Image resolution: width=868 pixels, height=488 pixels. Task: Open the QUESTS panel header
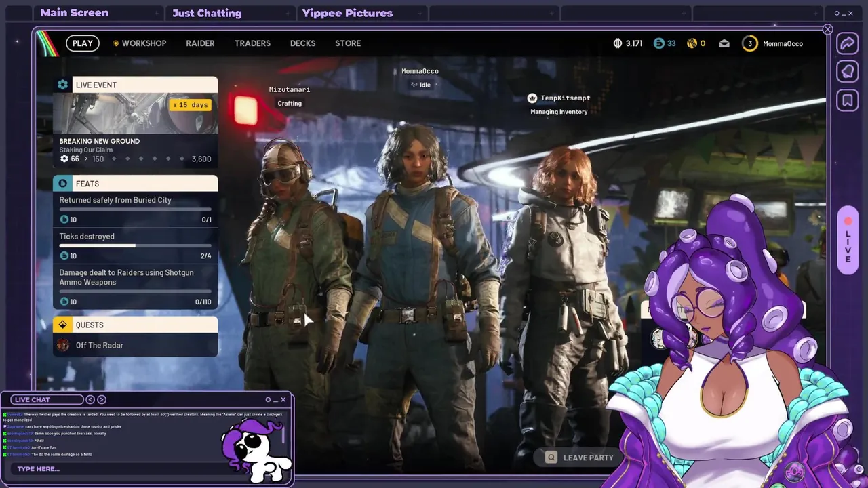point(136,325)
